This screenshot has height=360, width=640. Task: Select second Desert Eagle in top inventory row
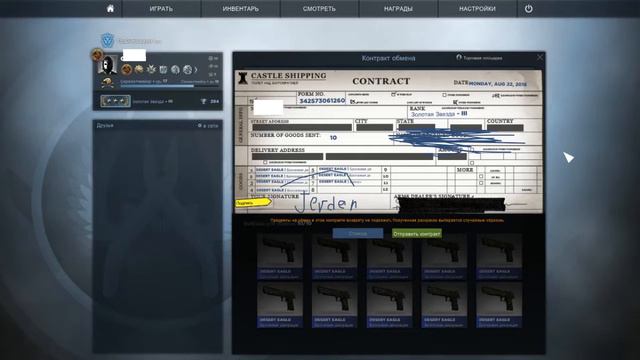334,257
